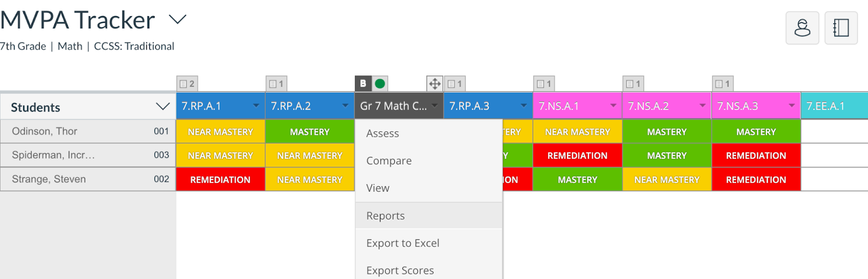868x279 pixels.
Task: Open the notebook panel icon button
Action: [x=841, y=28]
